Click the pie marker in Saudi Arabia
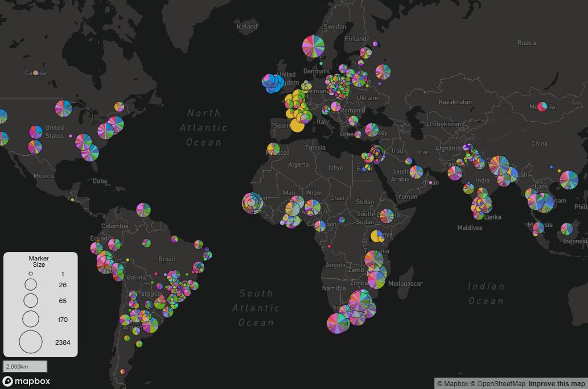588x389 pixels. 416,172
